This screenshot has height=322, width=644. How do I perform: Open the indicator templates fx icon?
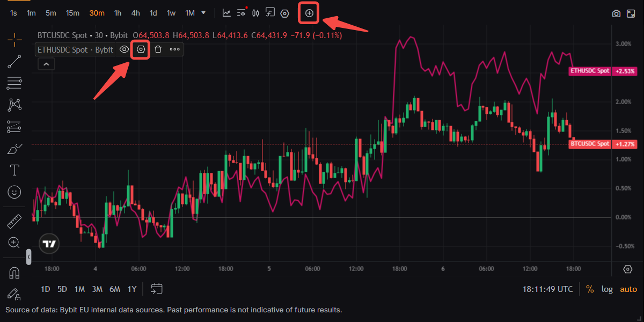coord(270,13)
